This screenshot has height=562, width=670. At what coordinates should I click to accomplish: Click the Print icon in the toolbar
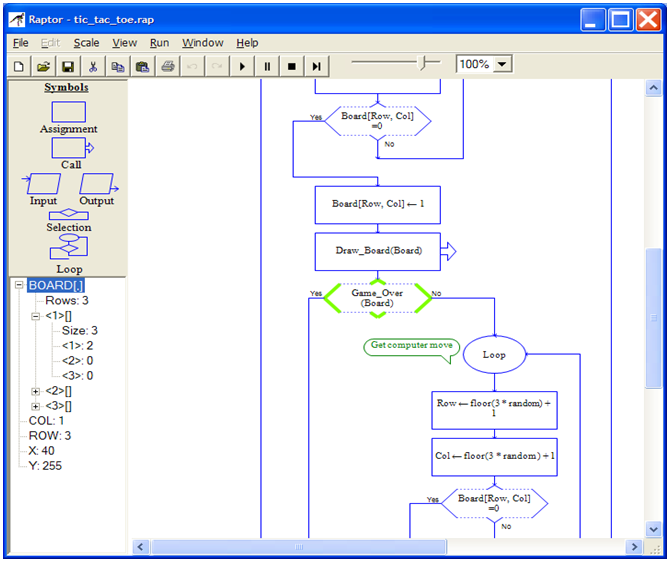168,66
